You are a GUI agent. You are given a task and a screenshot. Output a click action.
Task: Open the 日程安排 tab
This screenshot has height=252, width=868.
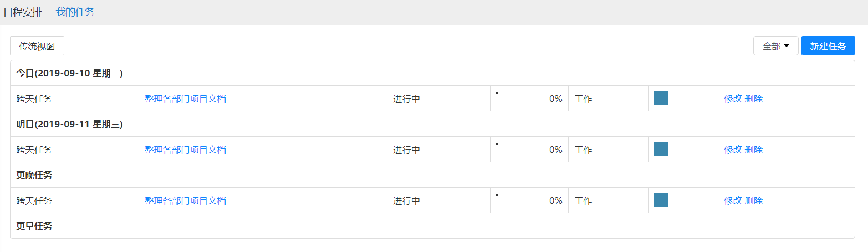pyautogui.click(x=23, y=12)
